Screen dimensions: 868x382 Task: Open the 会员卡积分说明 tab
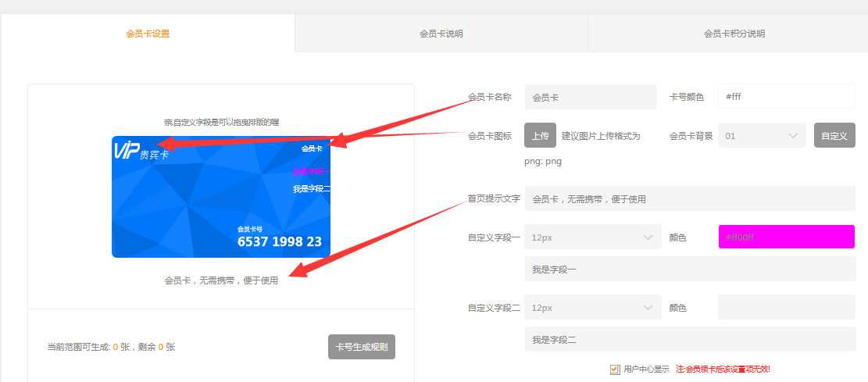(734, 34)
